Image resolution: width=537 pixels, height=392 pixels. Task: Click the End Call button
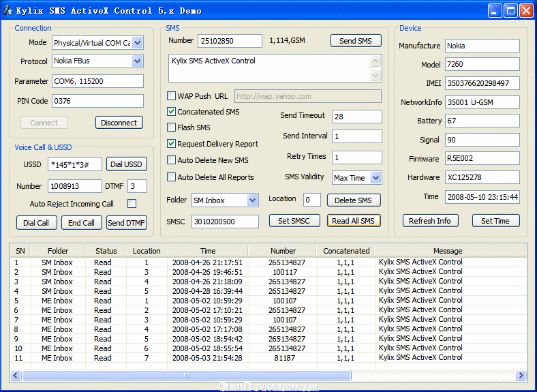coord(82,223)
